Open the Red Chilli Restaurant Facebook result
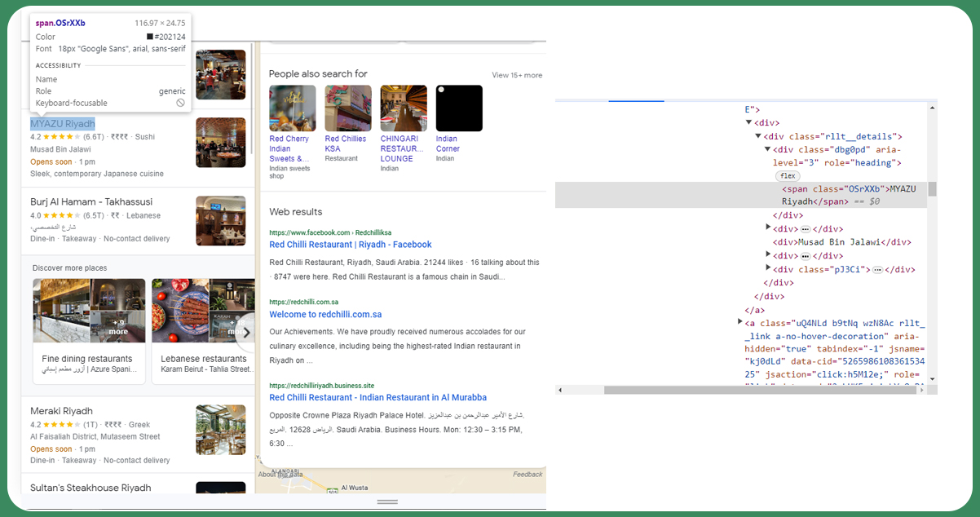The image size is (980, 517). pyautogui.click(x=350, y=245)
